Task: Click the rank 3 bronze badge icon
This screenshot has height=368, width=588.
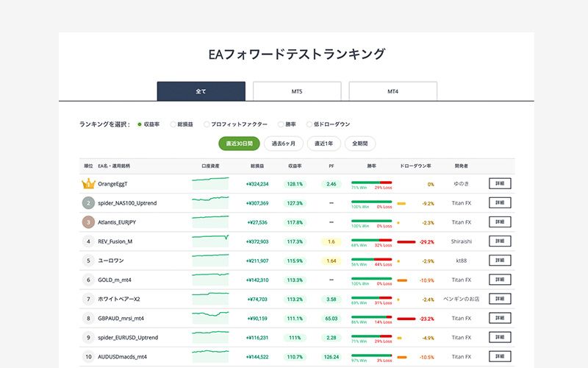Action: point(88,222)
